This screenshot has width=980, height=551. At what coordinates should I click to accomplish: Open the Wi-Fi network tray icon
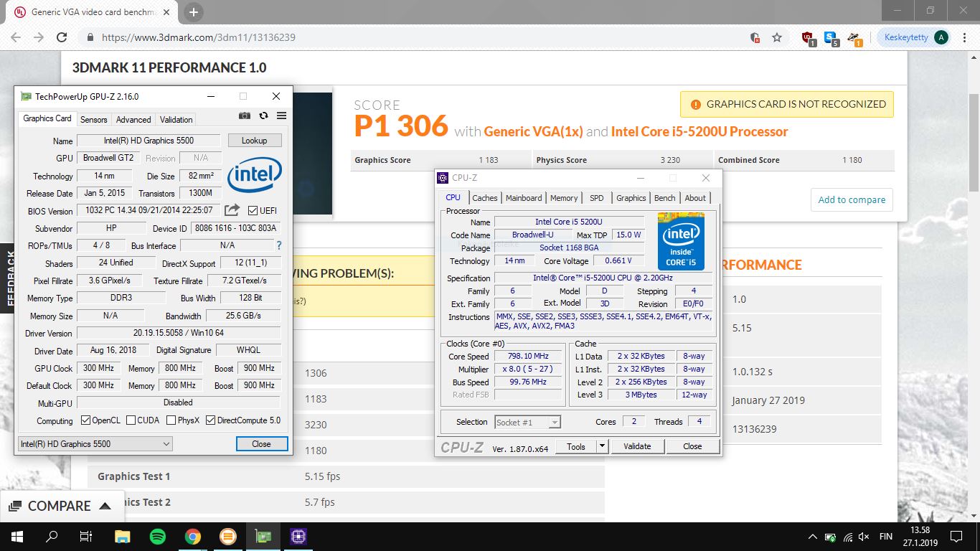click(847, 536)
